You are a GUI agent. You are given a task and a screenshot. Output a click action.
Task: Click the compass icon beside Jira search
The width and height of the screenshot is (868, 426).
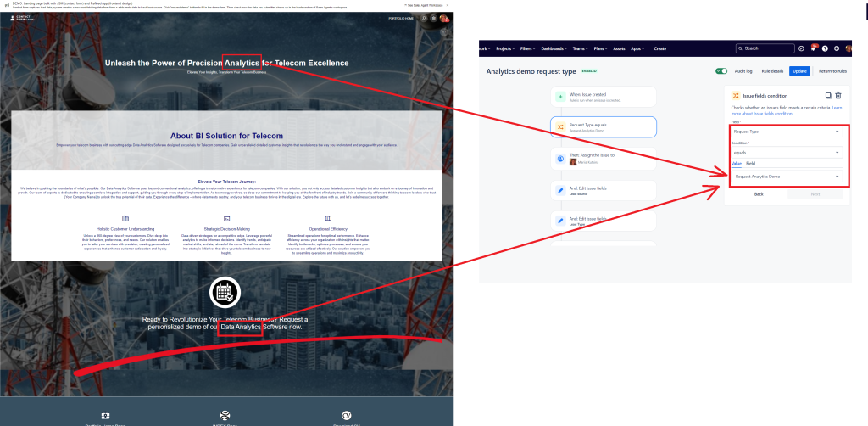tap(801, 48)
